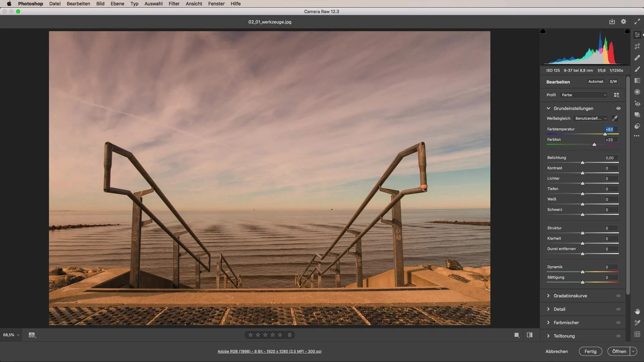Open the three-dot more settings menu
Image resolution: width=644 pixels, height=362 pixels.
pyautogui.click(x=637, y=136)
